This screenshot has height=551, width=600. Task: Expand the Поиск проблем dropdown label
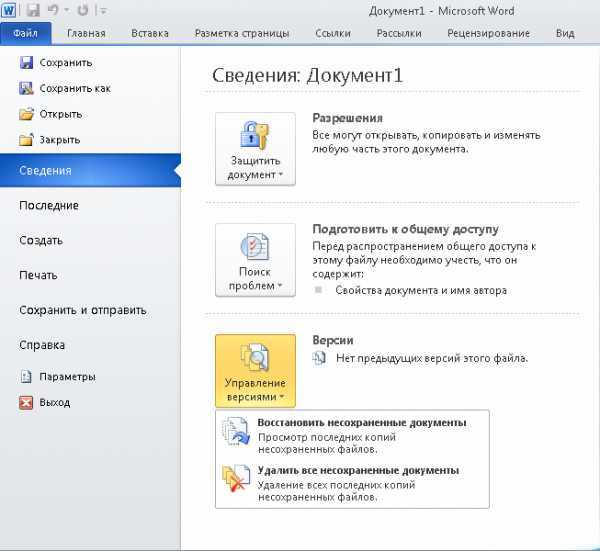coord(255,279)
